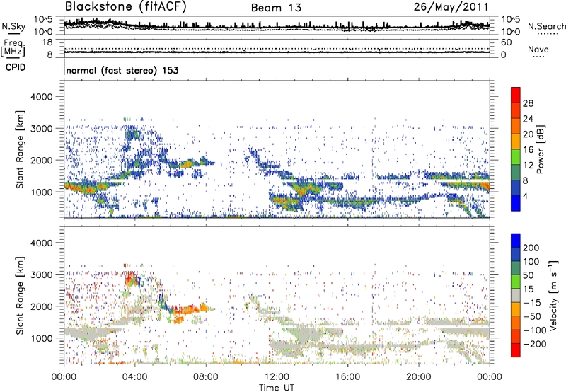The image size is (566, 392).
Task: Click '2000' tick on velocity panel axis
Action: [41, 306]
